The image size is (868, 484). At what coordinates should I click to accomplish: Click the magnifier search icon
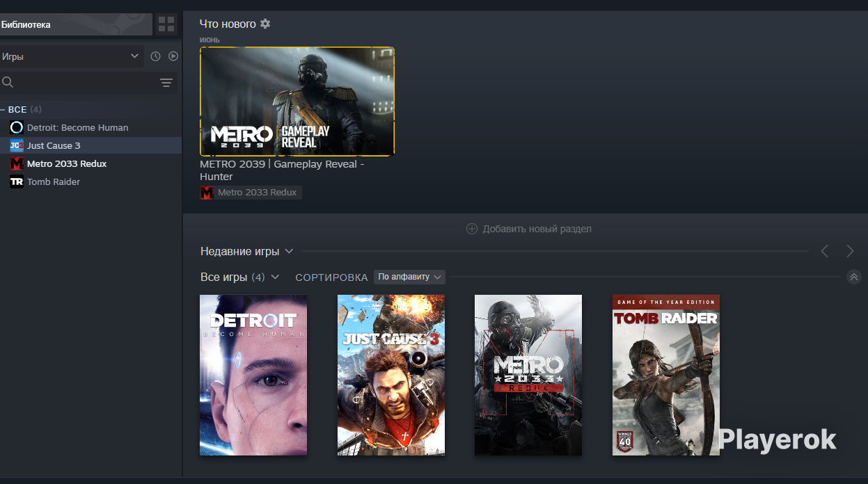click(8, 82)
